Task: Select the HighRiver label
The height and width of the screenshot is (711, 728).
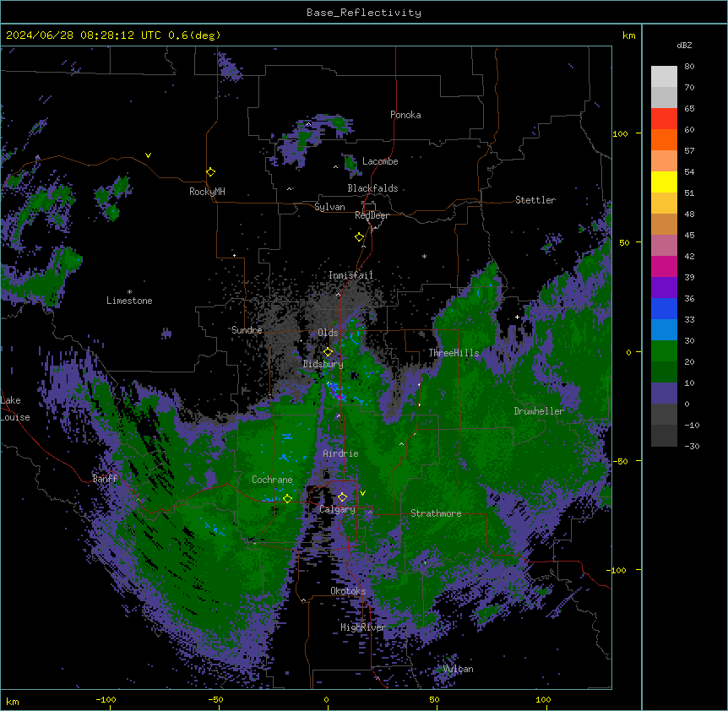Action: [x=363, y=627]
